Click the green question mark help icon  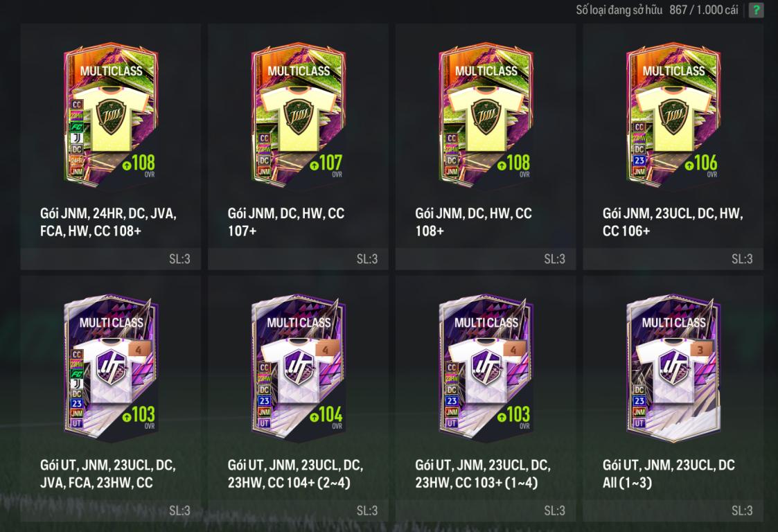coord(756,10)
